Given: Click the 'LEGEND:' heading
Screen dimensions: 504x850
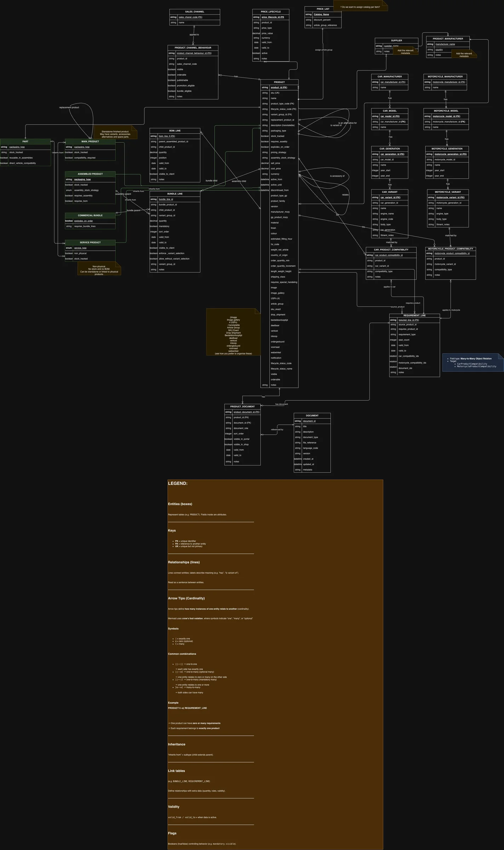Looking at the screenshot, I should 178,483.
